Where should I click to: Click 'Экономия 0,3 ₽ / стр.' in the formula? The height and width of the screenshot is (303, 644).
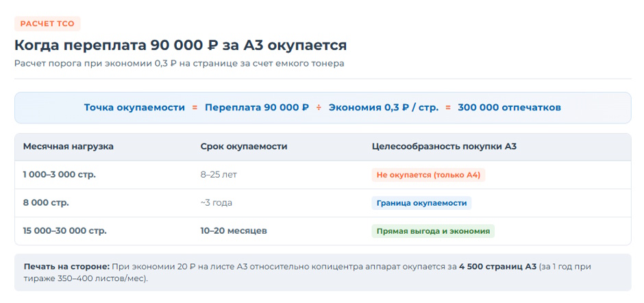[384, 108]
